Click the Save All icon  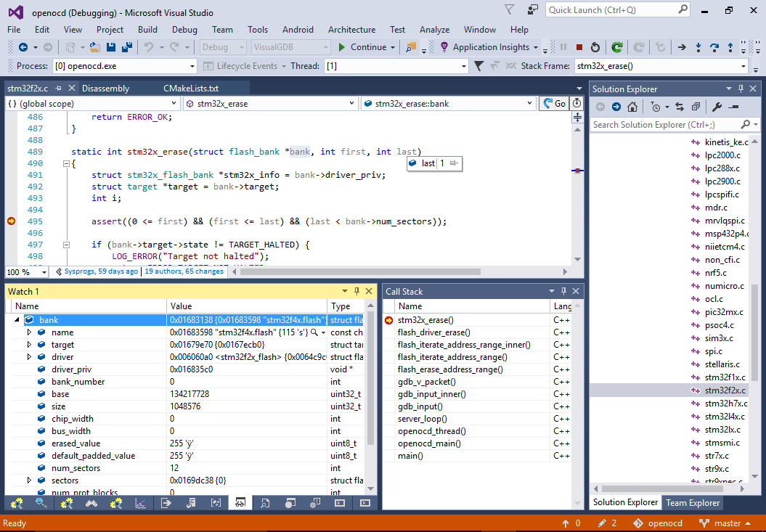[x=127, y=47]
